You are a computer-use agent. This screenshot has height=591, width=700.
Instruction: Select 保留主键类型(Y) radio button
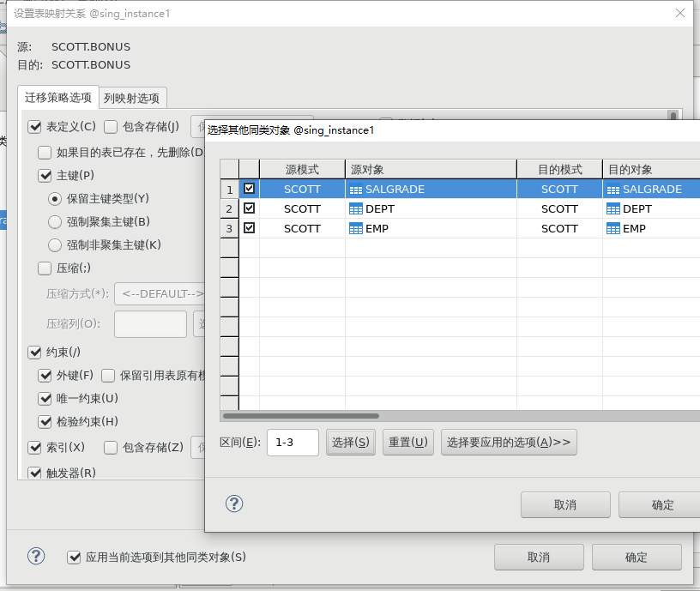click(54, 199)
